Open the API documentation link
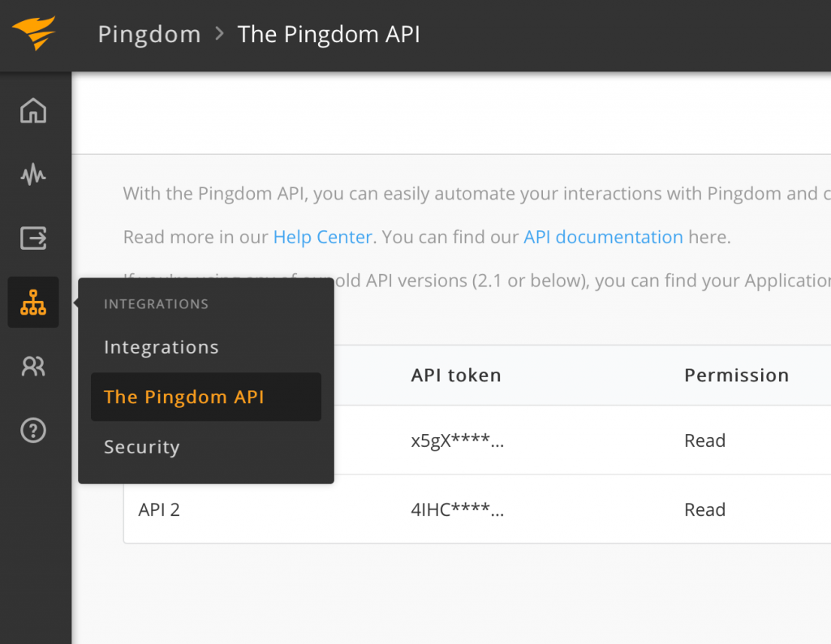 click(x=603, y=237)
